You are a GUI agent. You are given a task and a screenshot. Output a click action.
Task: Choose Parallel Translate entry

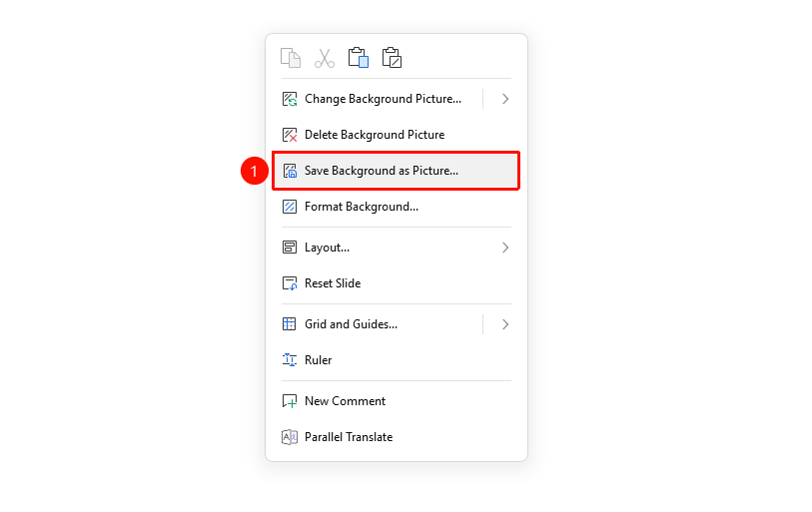397,437
